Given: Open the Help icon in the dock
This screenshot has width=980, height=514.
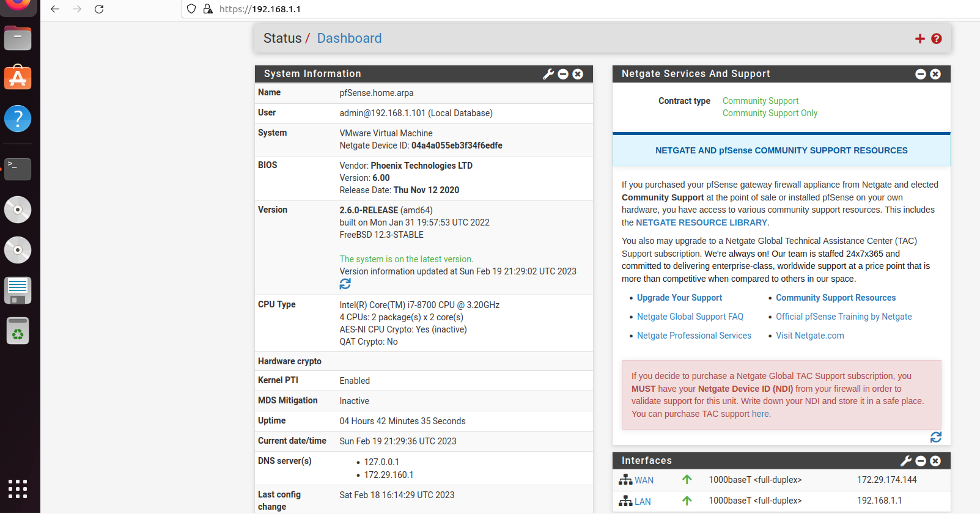Looking at the screenshot, I should pos(18,119).
